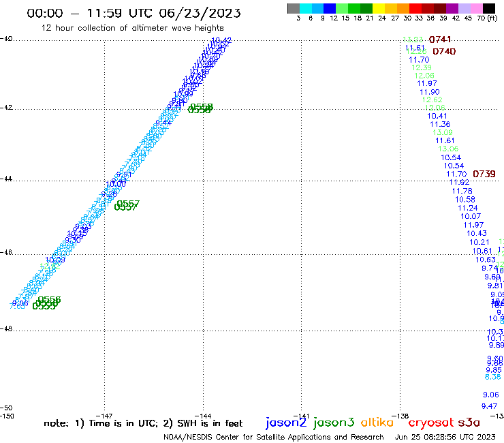The height and width of the screenshot is (443, 504).
Task: Click the '-147' longitude axis label
Action: 104,416
